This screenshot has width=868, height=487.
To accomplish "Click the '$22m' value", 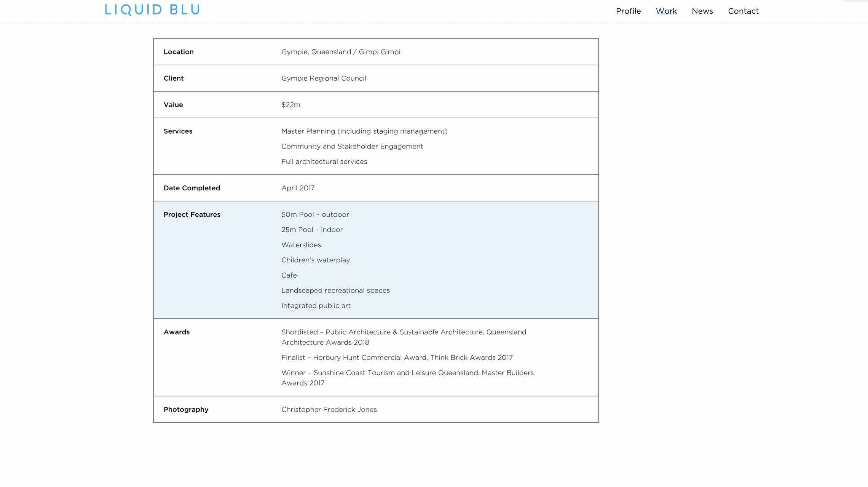I will coord(290,105).
